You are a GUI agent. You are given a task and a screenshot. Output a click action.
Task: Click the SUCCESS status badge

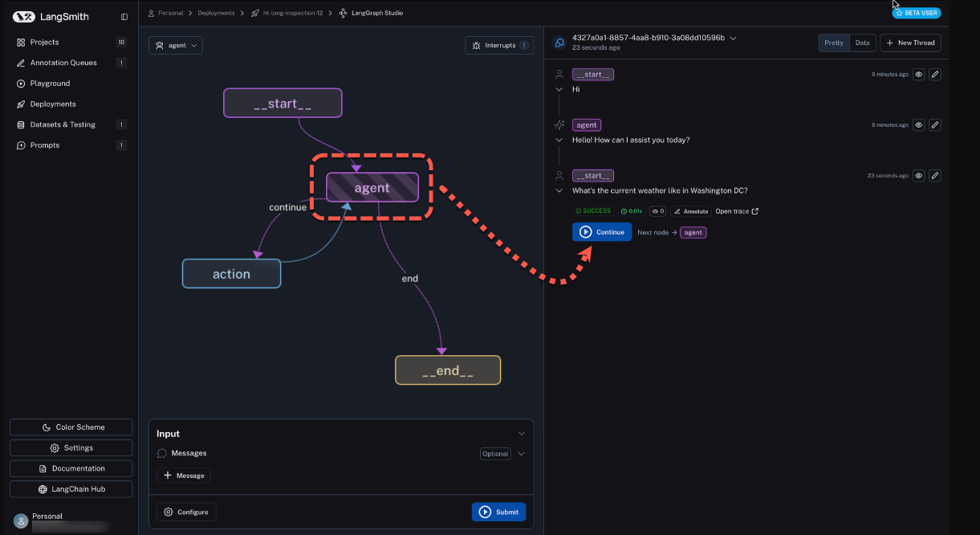pos(593,211)
